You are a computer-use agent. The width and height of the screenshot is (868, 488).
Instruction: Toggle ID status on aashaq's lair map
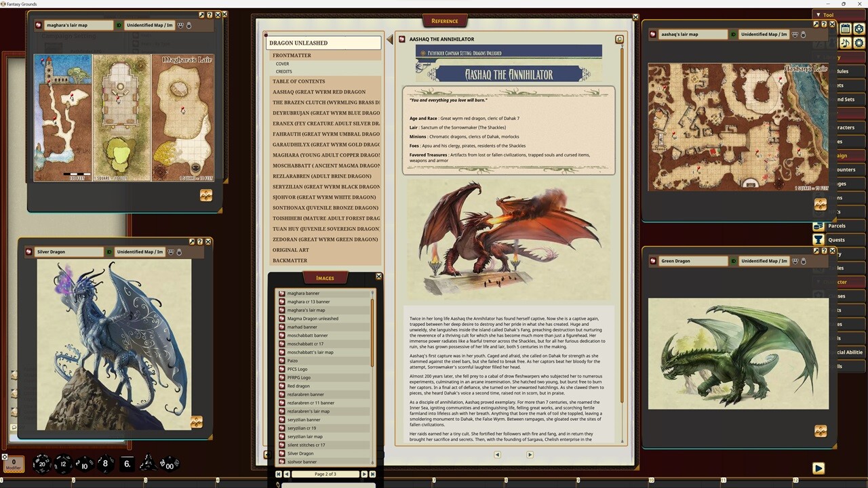pos(733,35)
